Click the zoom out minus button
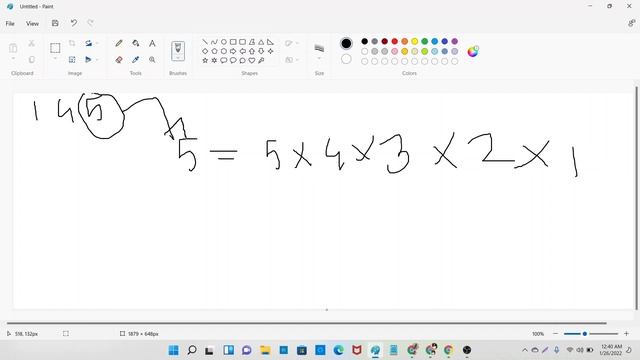This screenshot has height=360, width=640. [555, 334]
